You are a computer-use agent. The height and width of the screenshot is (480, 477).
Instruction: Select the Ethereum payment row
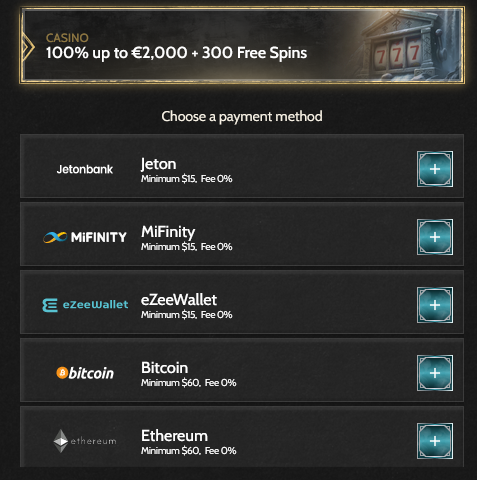coord(242,437)
